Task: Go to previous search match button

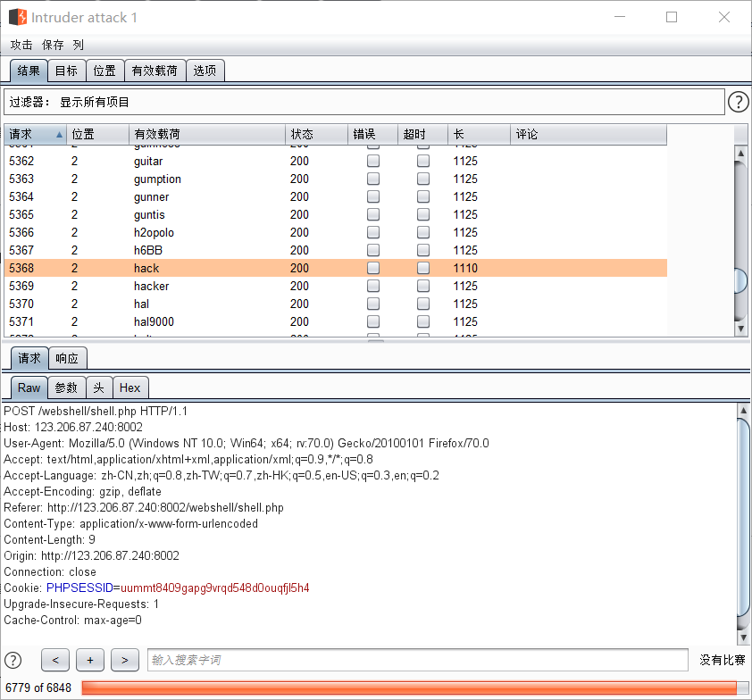Action: [55, 660]
